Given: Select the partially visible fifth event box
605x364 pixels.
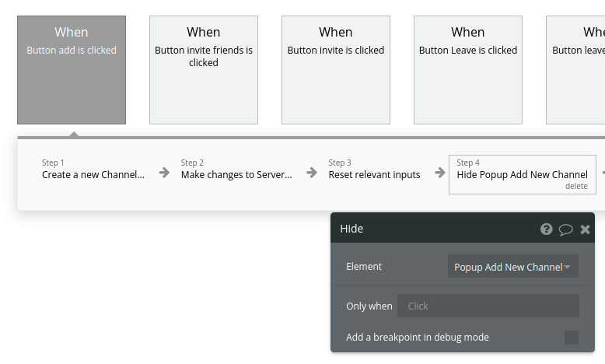Looking at the screenshot, I should coord(576,70).
